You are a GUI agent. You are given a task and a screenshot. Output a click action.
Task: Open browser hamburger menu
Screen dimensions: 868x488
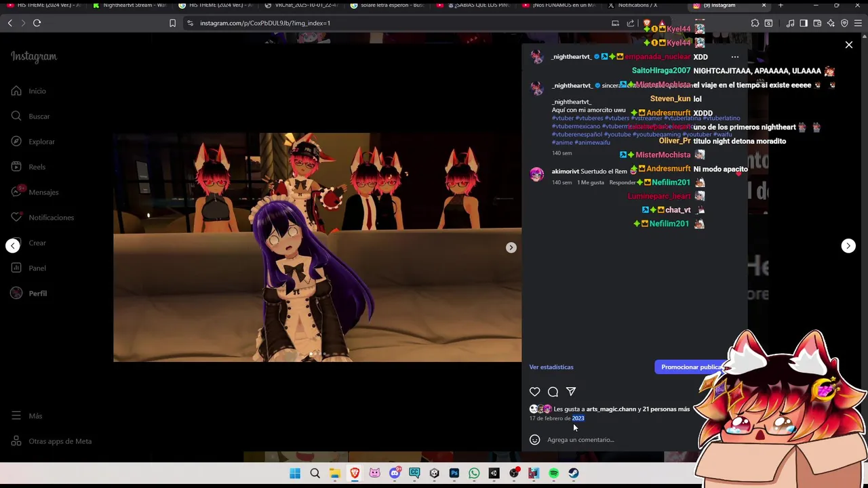858,23
